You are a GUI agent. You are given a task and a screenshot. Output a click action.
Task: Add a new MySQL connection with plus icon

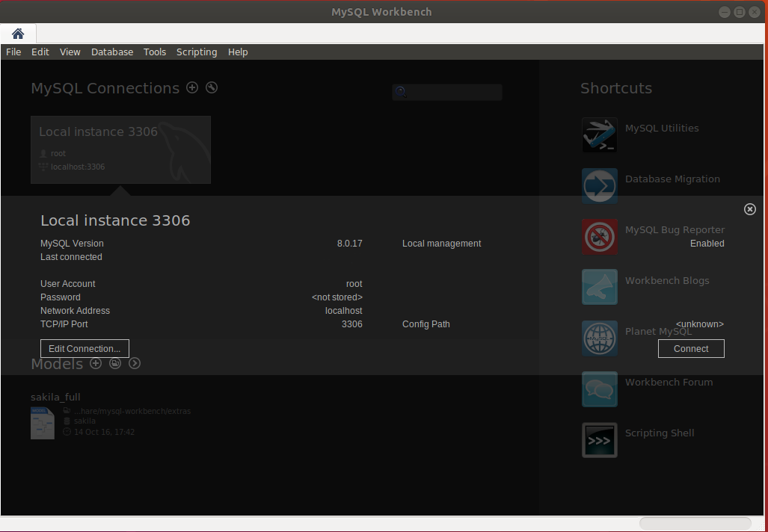(192, 87)
